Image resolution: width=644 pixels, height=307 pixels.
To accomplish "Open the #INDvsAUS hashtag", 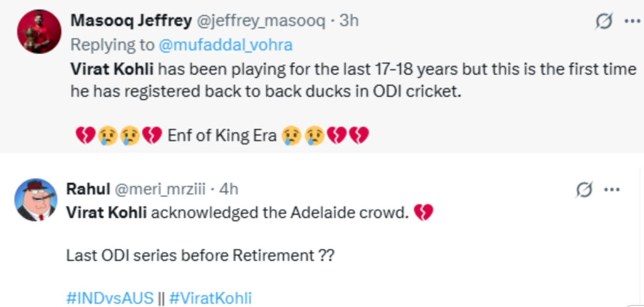I will [x=110, y=298].
